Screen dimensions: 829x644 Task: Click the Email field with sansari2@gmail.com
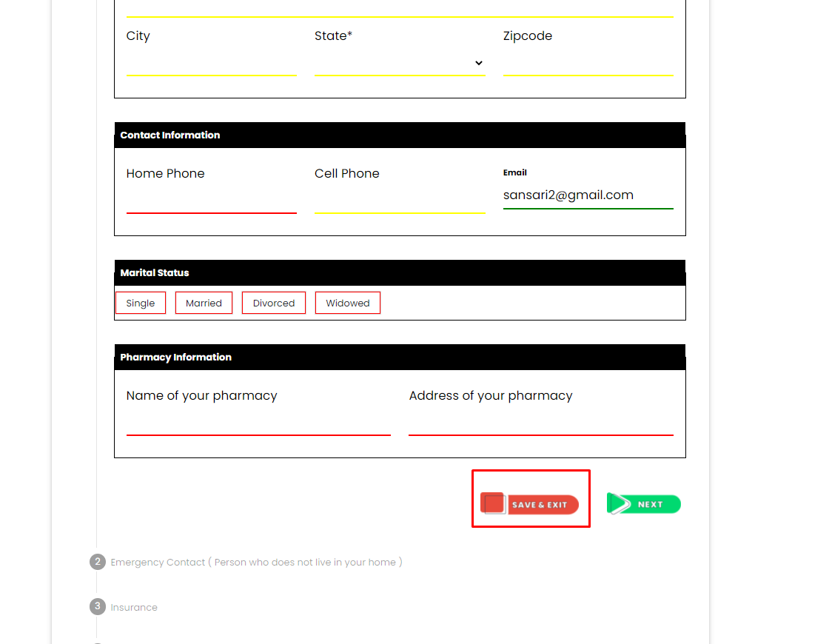point(588,195)
